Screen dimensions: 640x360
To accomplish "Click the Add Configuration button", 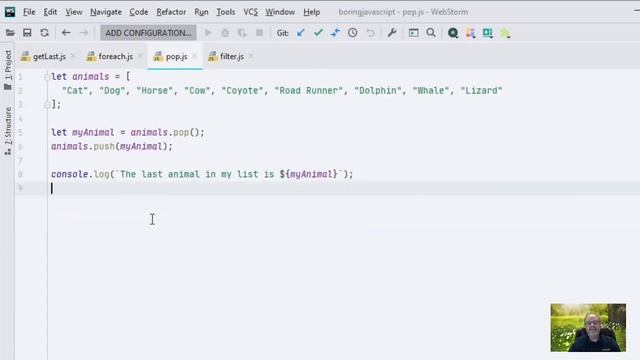I will point(148,33).
